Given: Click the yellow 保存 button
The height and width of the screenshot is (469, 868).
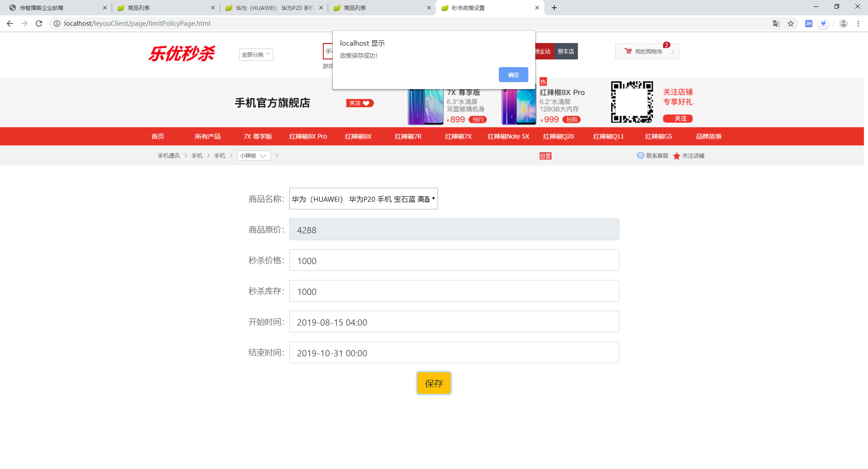Looking at the screenshot, I should [434, 383].
